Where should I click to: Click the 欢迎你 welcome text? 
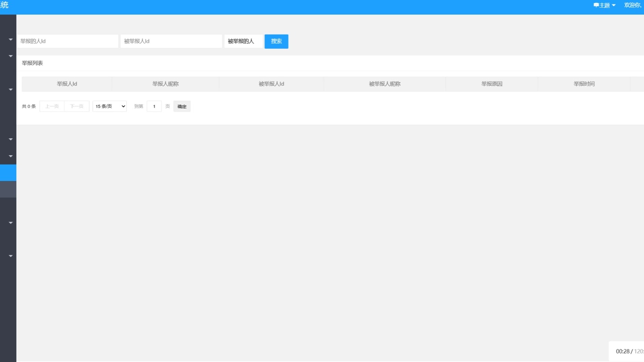633,5
